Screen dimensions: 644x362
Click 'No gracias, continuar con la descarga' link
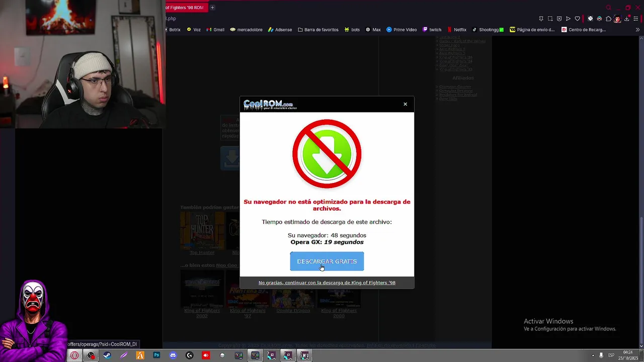pyautogui.click(x=327, y=283)
